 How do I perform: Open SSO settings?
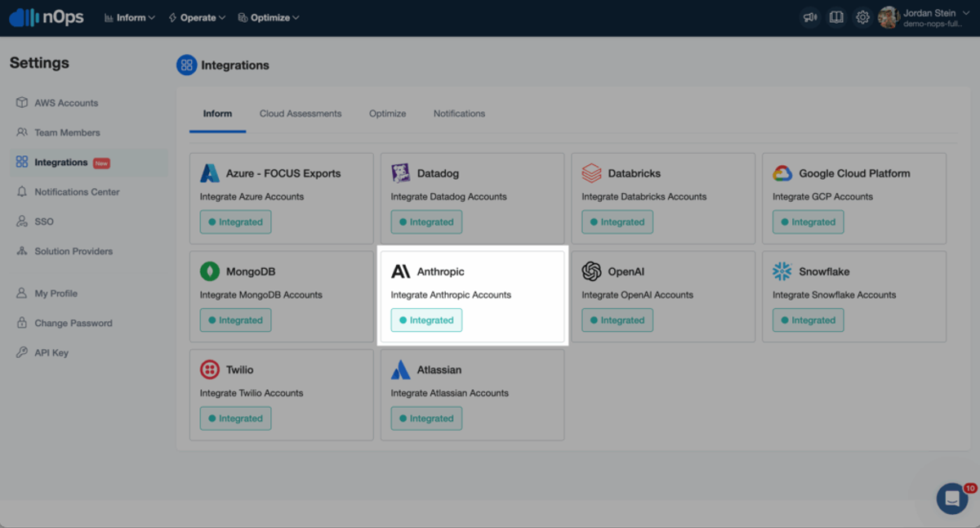[x=44, y=221]
